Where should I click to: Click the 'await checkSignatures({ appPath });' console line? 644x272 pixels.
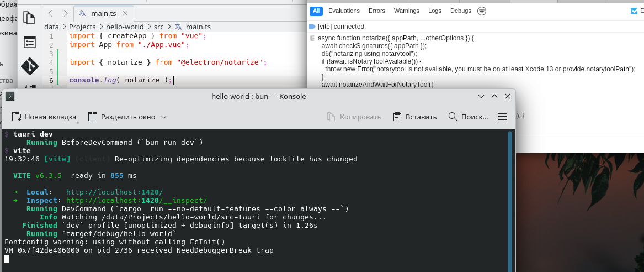374,46
